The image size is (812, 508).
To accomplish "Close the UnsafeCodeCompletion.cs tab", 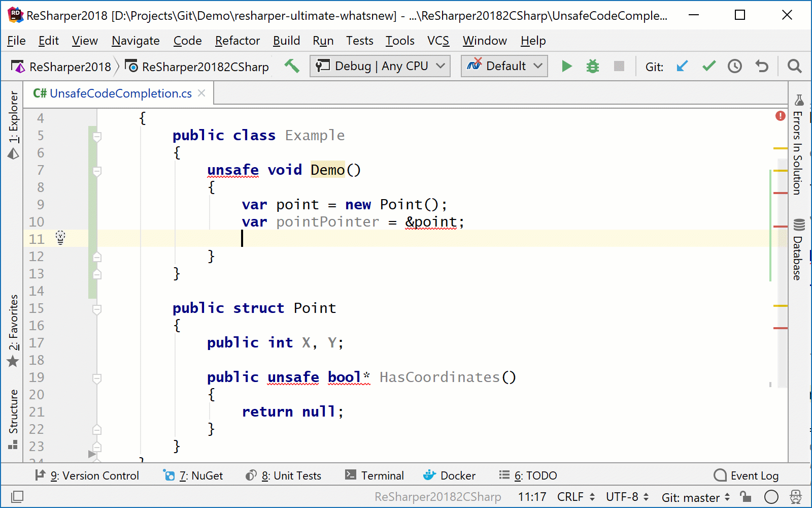I will pos(201,93).
